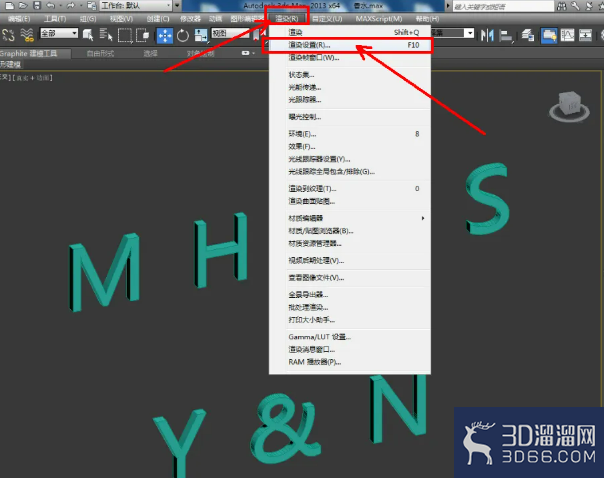The width and height of the screenshot is (604, 478).
Task: Choose 渲染 Shift+Q menu entry
Action: [x=350, y=32]
